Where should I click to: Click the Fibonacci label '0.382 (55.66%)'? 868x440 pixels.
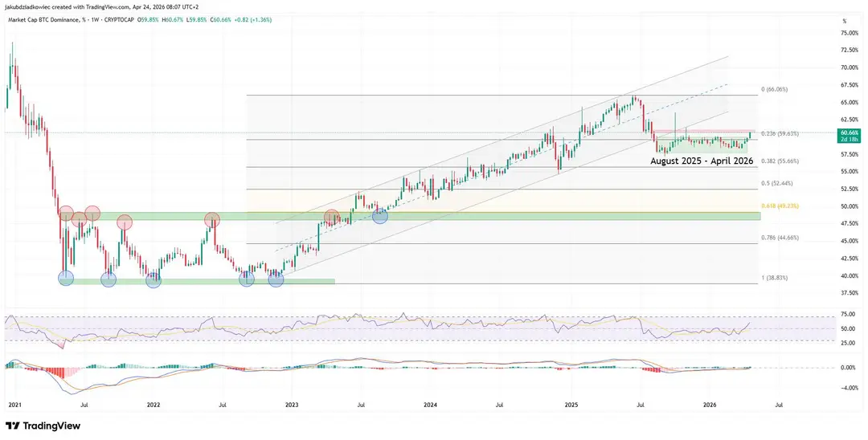(780, 161)
